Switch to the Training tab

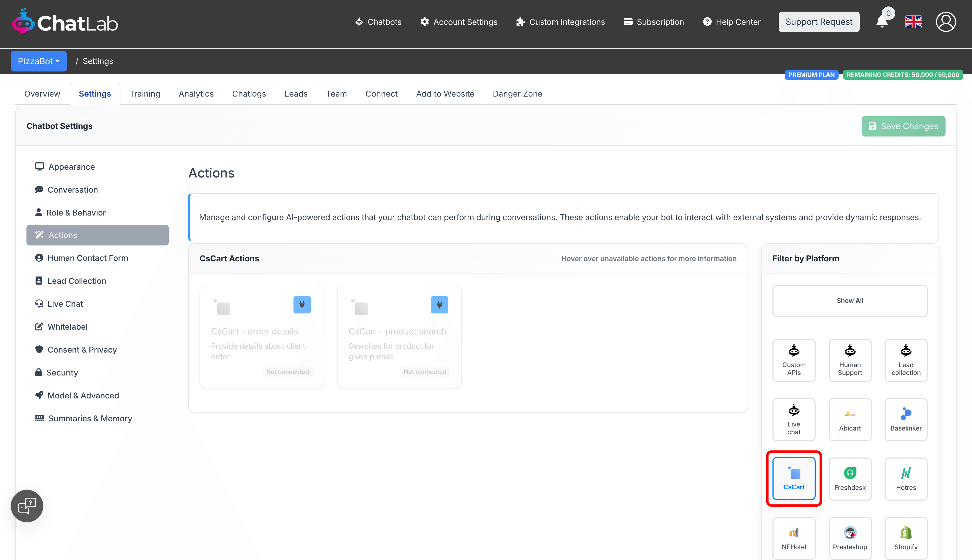tap(145, 94)
